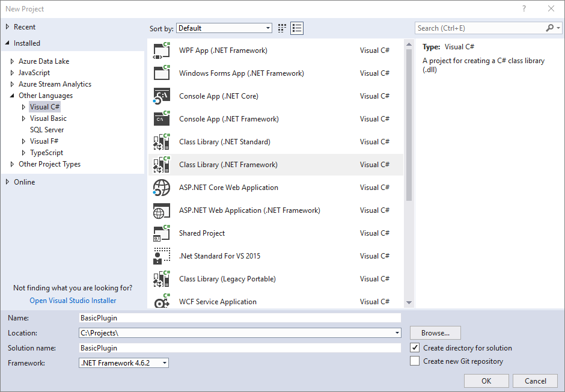Click the search magnifier icon
The image size is (565, 392).
pyautogui.click(x=551, y=28)
